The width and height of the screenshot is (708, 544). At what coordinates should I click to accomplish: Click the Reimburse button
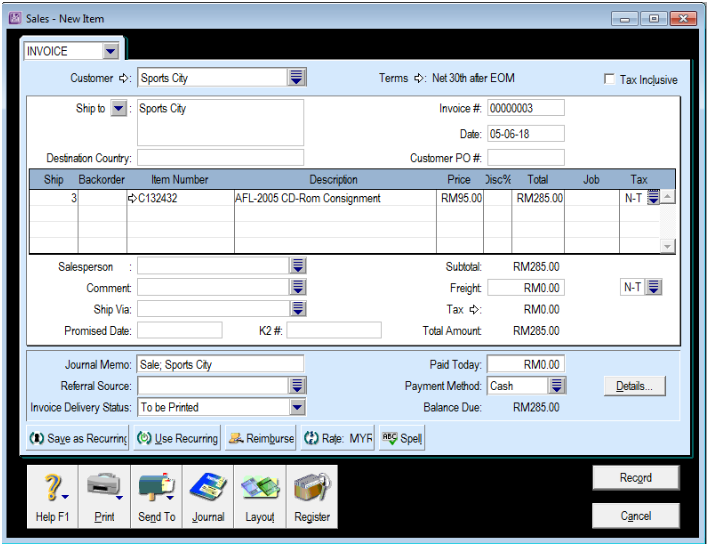click(x=260, y=439)
